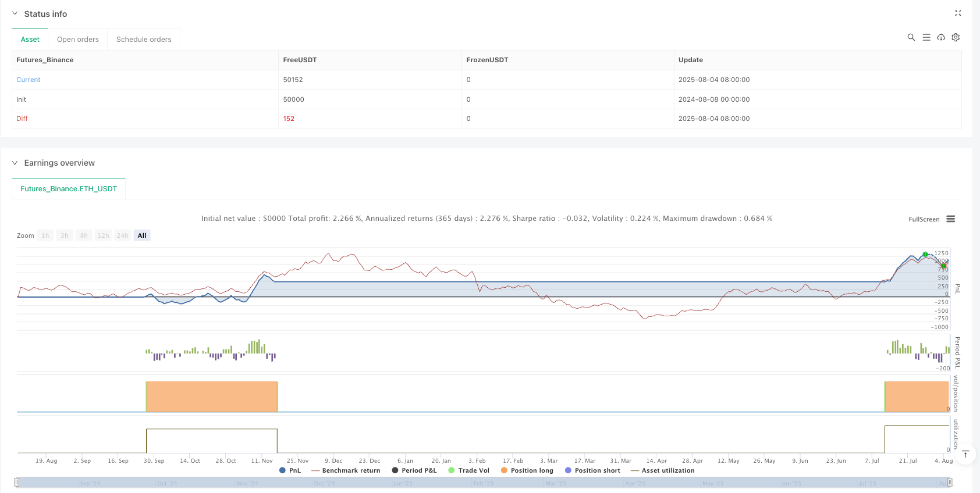Image resolution: width=980 pixels, height=493 pixels.
Task: Collapse the Earnings overview section
Action: [15, 163]
